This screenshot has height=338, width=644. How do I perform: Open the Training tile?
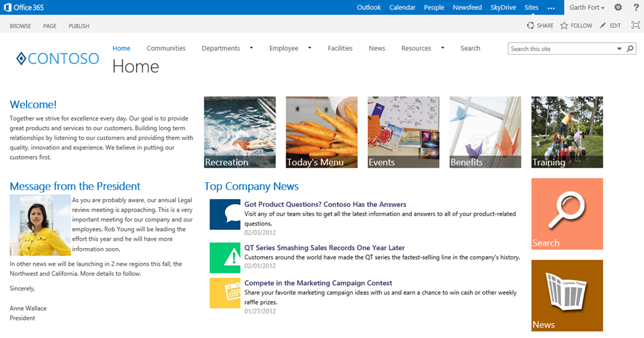pos(567,132)
